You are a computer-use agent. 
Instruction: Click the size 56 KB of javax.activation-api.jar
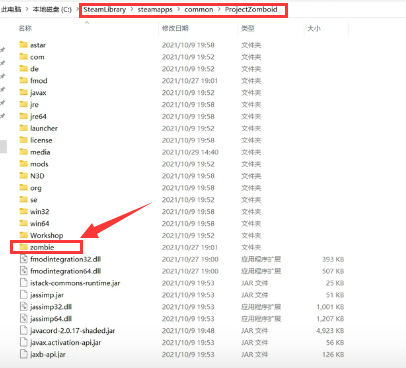pos(335,343)
